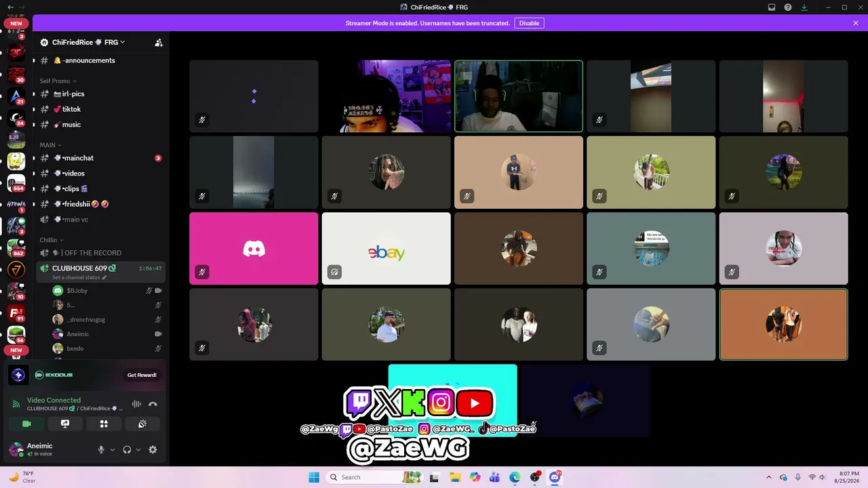Image resolution: width=868 pixels, height=488 pixels.
Task: Open the Aneimic user profile panel
Action: coord(49,449)
